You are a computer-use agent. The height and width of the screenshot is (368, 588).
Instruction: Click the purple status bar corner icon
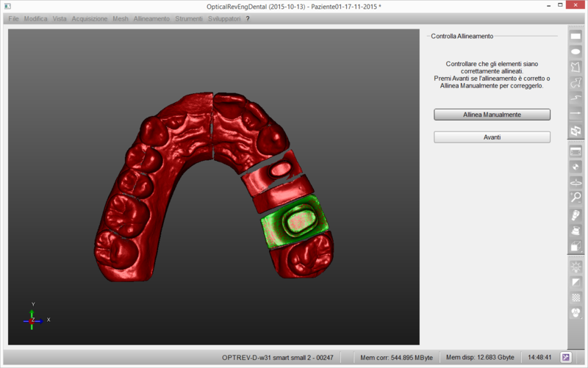click(567, 357)
